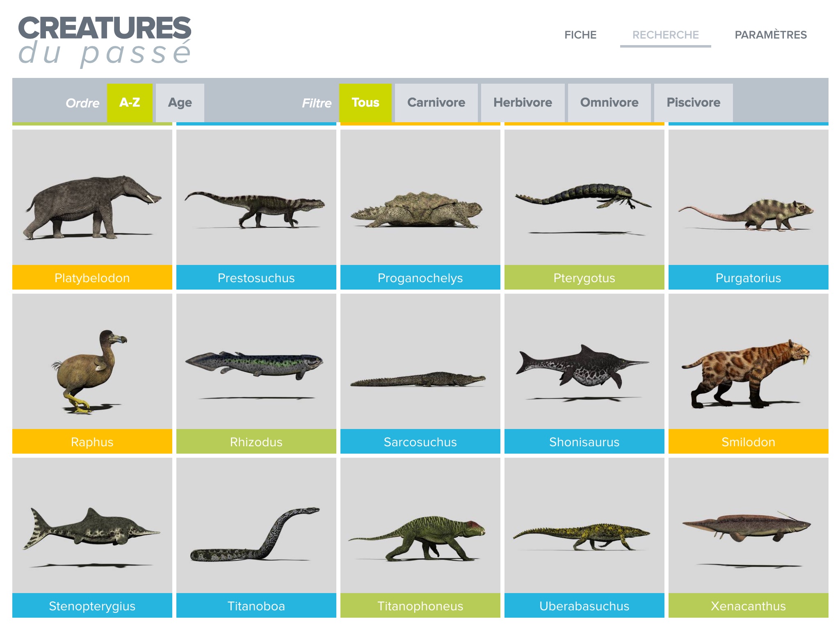This screenshot has width=840, height=630.
Task: Click the Shonisaurus name label
Action: click(584, 442)
